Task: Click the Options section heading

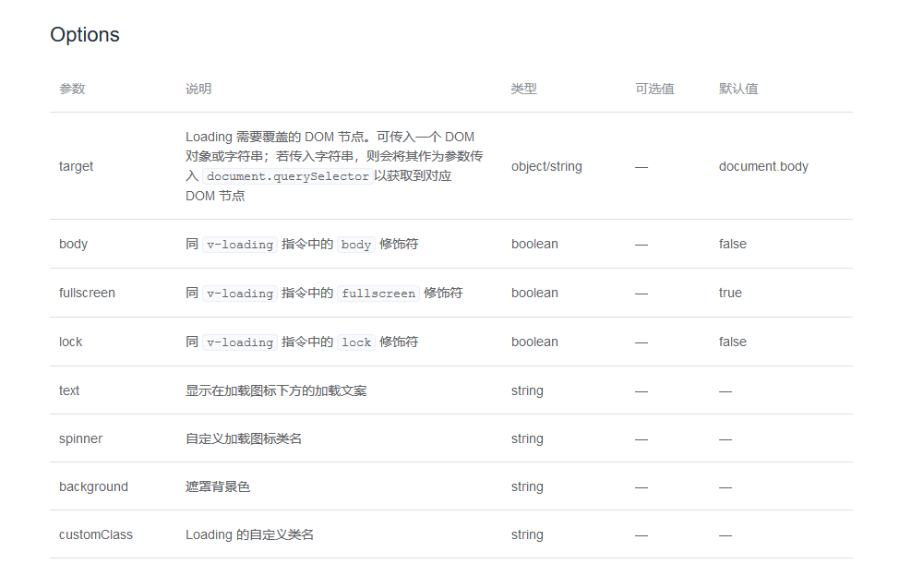Action: pos(84,34)
